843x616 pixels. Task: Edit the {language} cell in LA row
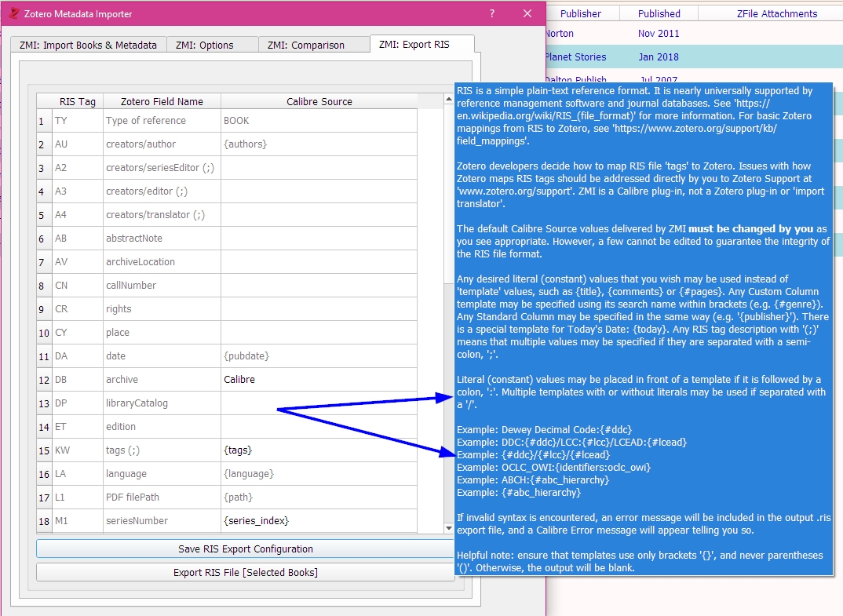coord(319,473)
